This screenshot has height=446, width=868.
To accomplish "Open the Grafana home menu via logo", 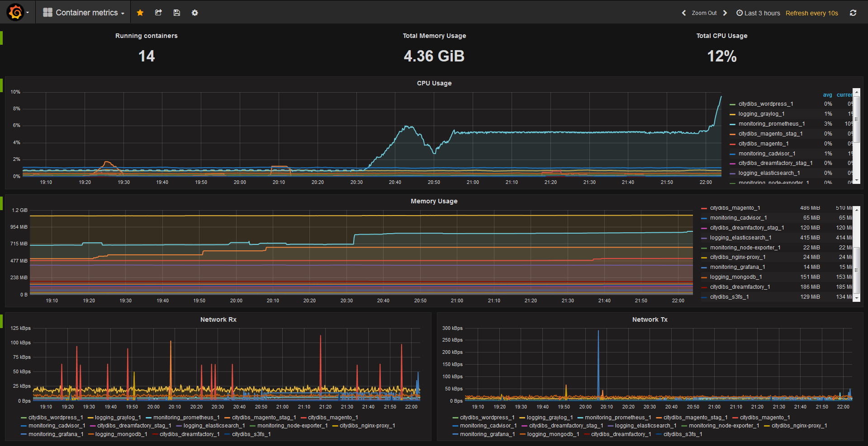I will pos(14,12).
